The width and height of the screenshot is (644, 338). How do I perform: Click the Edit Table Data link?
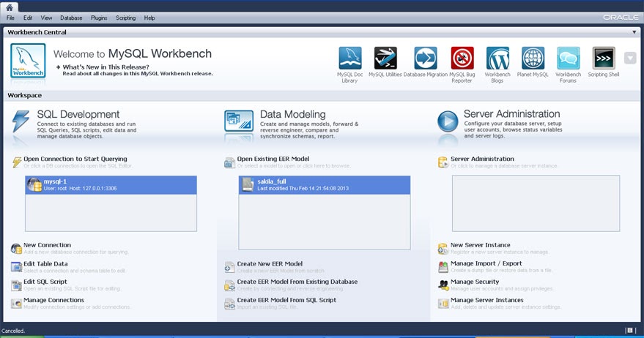(45, 264)
